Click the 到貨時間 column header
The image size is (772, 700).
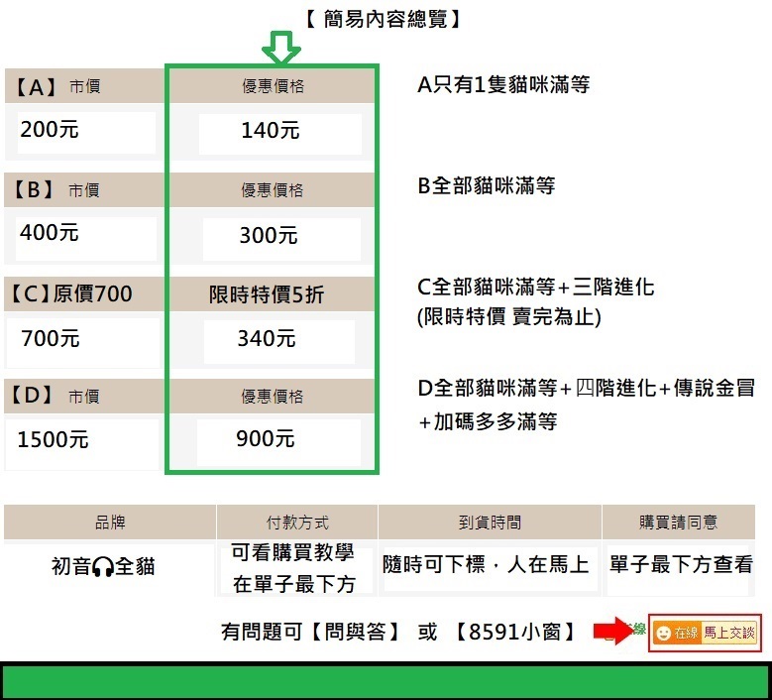pos(490,522)
